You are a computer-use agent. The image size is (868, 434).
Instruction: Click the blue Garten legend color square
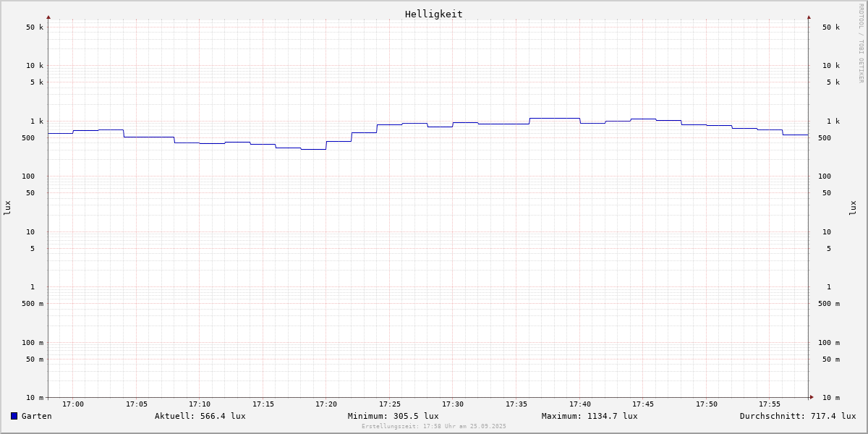point(14,416)
